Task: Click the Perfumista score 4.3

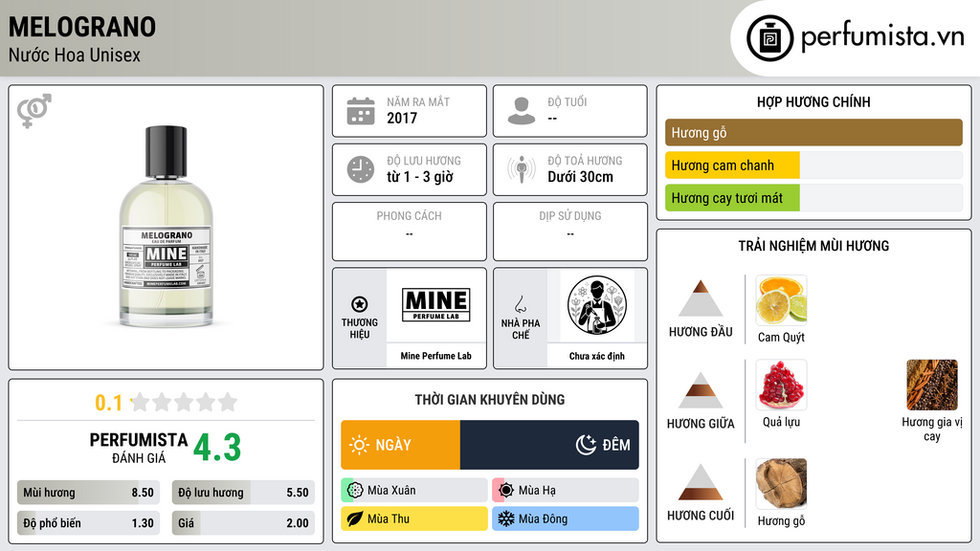Action: pos(217,448)
